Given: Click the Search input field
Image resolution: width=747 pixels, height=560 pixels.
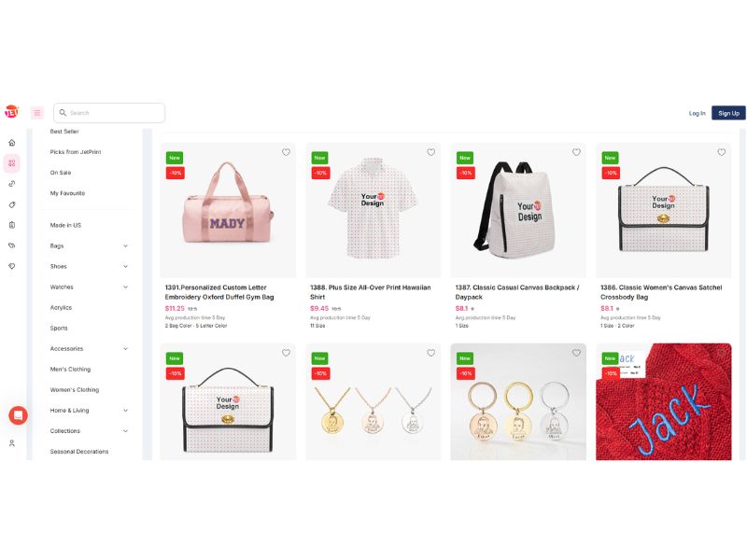Looking at the screenshot, I should pyautogui.click(x=109, y=113).
